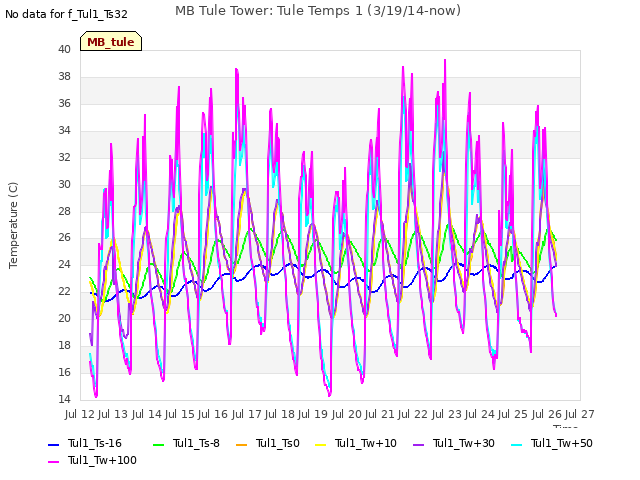
Task: Click the Jul 27 x-axis tick label
Action: 580,414
